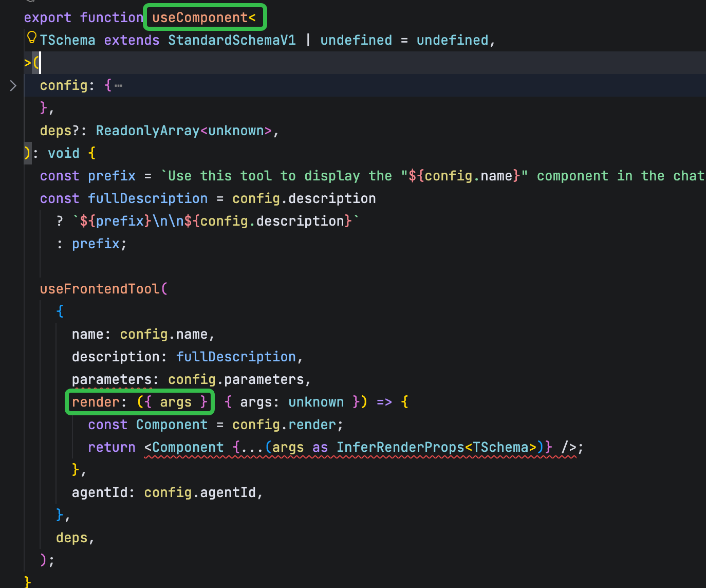Click the 'agentId: config.agentId' line
Viewport: 706px width, 588px height.
[x=168, y=492]
